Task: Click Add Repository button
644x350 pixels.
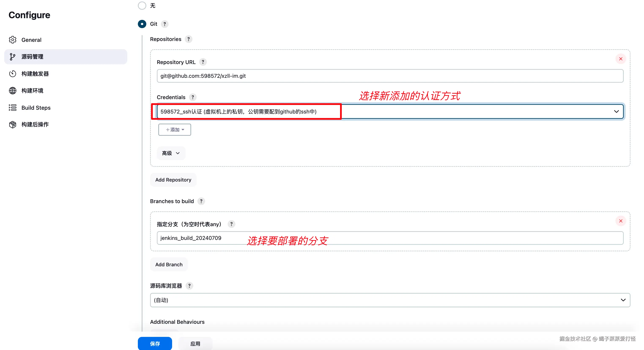Action: [x=173, y=180]
